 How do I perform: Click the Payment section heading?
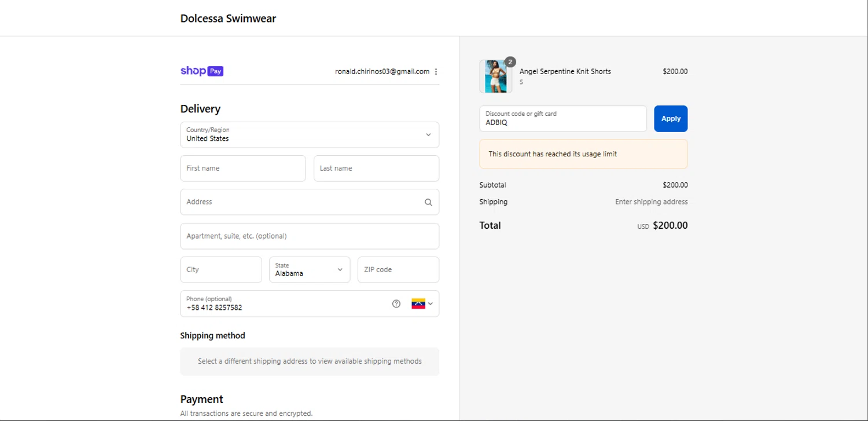[201, 400]
